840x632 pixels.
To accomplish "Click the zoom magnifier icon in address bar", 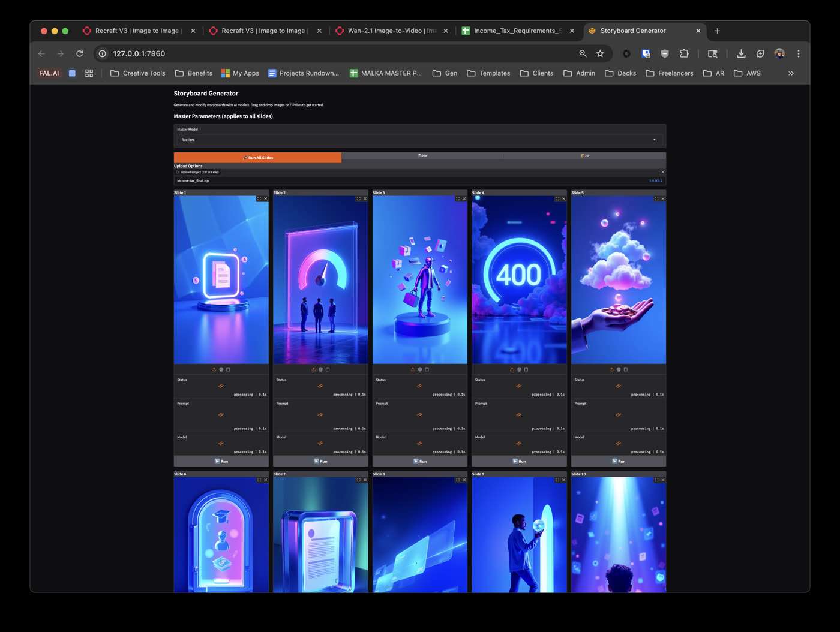I will (x=583, y=53).
